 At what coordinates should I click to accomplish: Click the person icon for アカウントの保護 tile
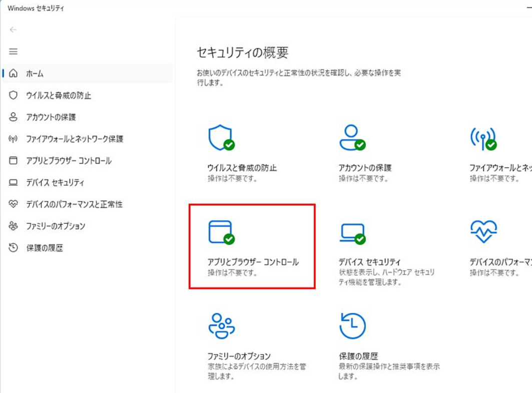(x=352, y=137)
